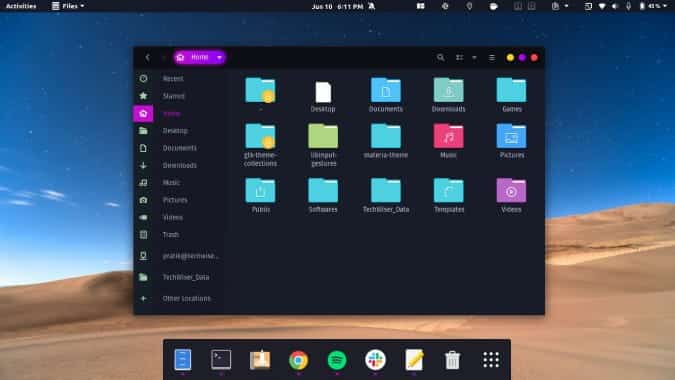Launch Google Chrome from the dock
The width and height of the screenshot is (675, 380).
click(298, 360)
